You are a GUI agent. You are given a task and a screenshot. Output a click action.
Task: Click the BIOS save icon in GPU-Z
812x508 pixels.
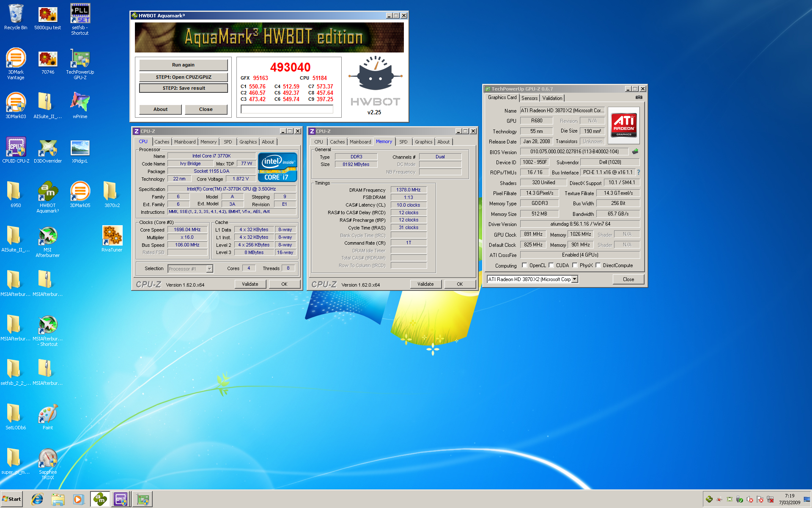(x=635, y=152)
